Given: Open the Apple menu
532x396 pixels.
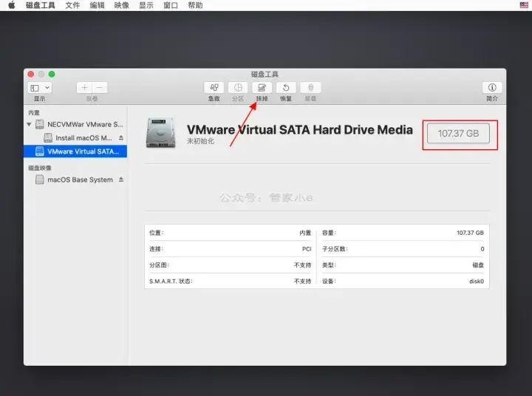Looking at the screenshot, I should [12, 5].
